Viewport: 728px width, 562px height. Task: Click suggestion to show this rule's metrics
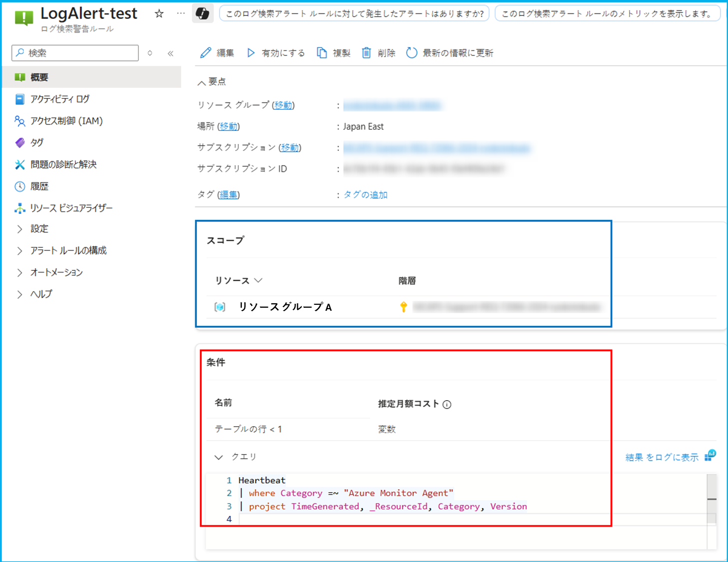[608, 13]
